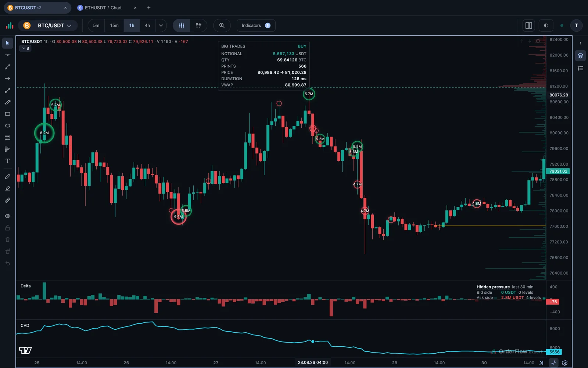Jump to latest bar on time axis
The image size is (588, 368).
point(541,363)
